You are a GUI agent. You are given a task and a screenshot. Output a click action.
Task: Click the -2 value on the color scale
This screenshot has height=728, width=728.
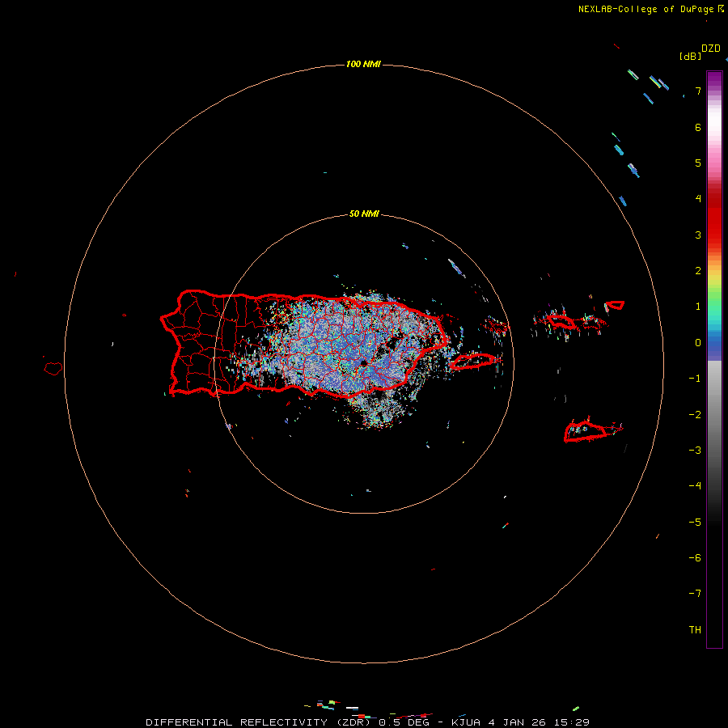pos(695,415)
